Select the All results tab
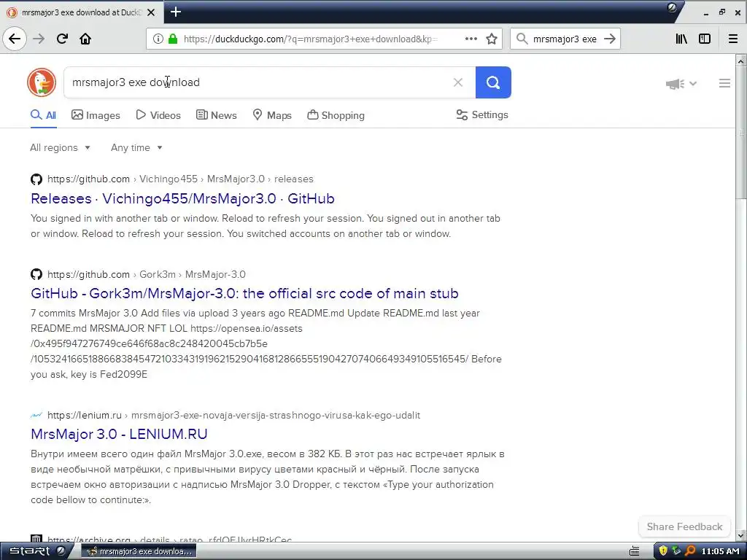This screenshot has width=747, height=560. 43,115
